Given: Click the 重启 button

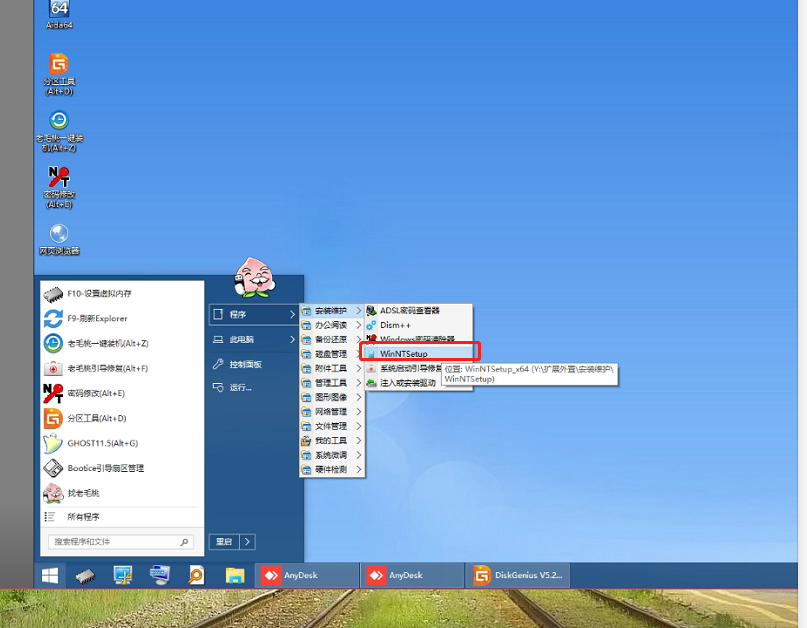Looking at the screenshot, I should pos(224,542).
